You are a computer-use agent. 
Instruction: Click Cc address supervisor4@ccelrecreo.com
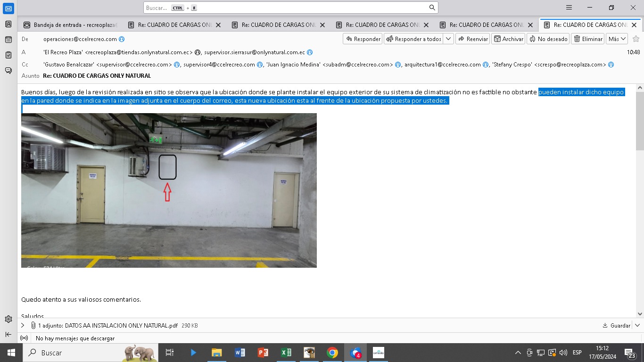[x=219, y=65]
